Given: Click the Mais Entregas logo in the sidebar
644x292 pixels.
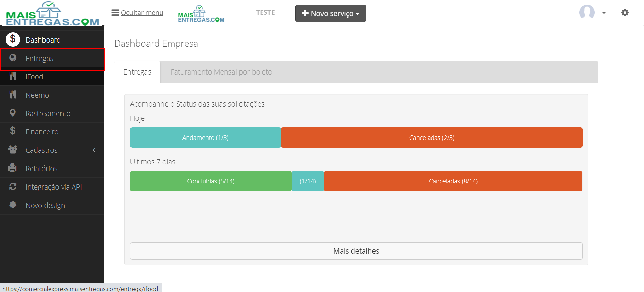Looking at the screenshot, I should point(52,14).
